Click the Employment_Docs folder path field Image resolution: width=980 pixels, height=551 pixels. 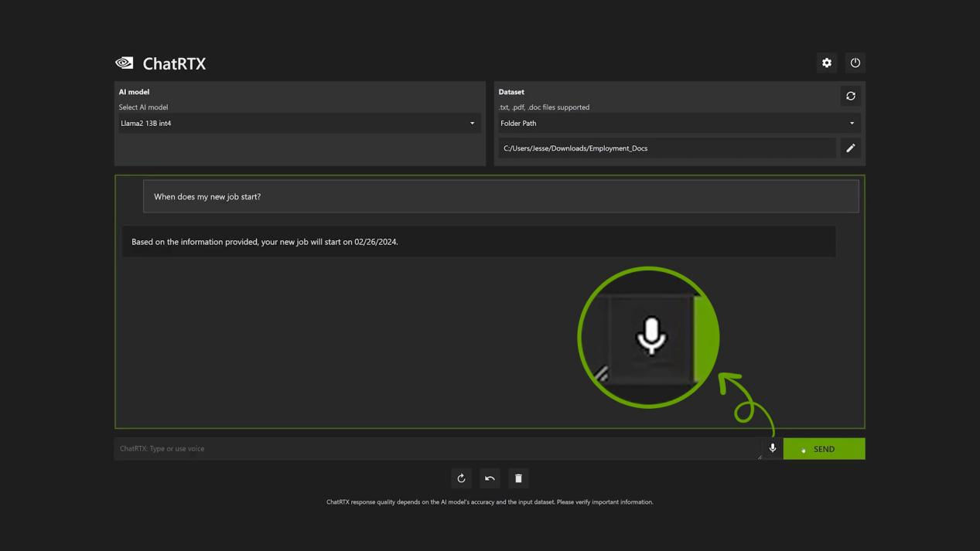pos(667,148)
